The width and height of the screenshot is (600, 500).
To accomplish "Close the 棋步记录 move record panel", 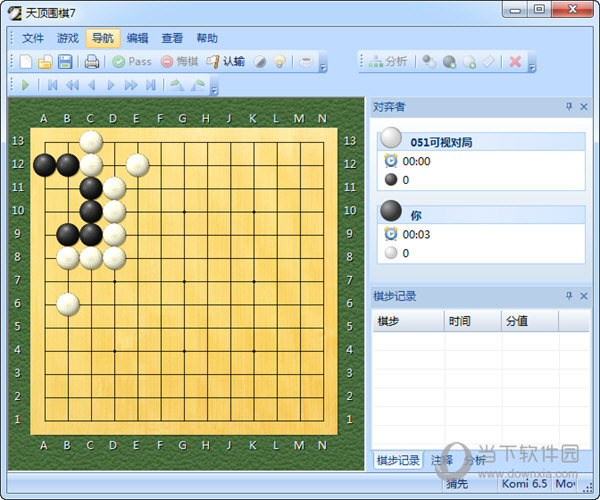I will (584, 296).
